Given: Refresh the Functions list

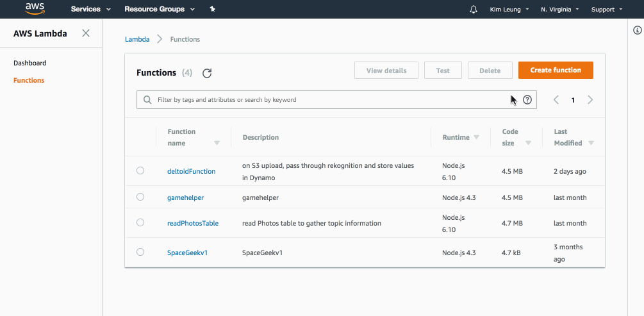Looking at the screenshot, I should coord(207,73).
